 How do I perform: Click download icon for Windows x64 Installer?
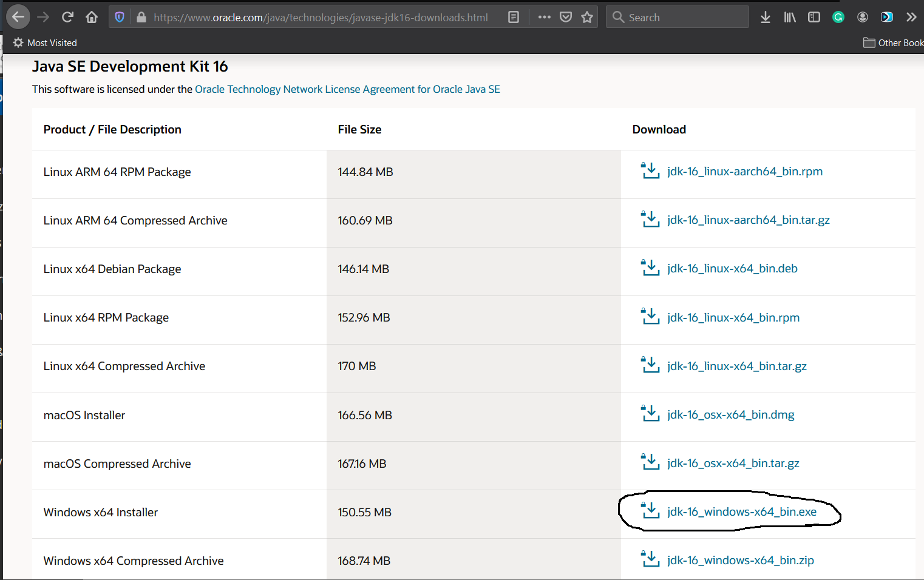tap(650, 510)
